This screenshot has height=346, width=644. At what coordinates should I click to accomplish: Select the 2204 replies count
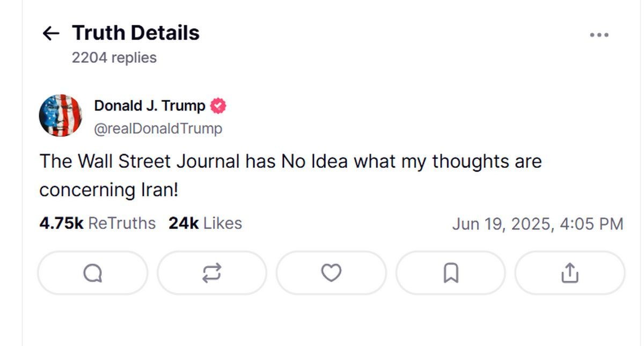(114, 57)
